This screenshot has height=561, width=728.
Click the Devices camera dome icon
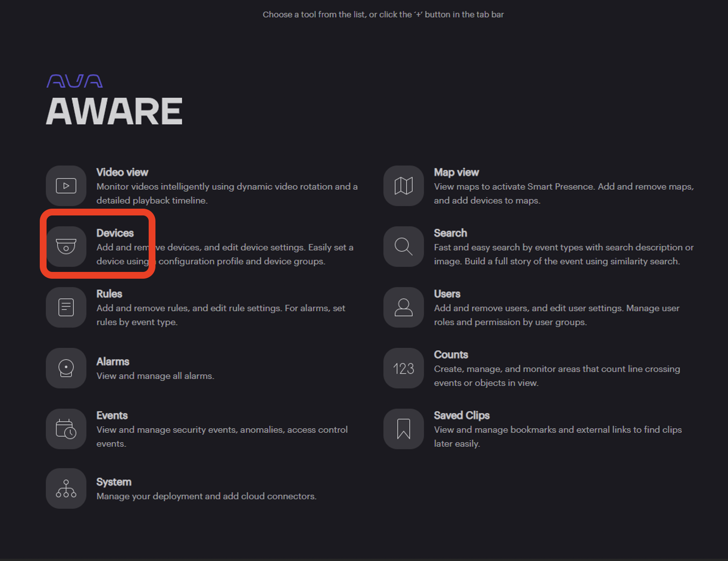pyautogui.click(x=66, y=247)
